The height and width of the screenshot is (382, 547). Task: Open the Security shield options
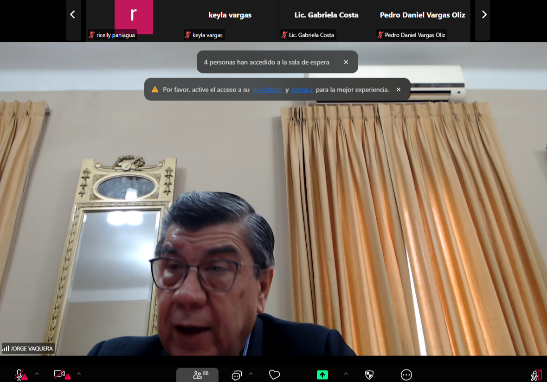369,375
